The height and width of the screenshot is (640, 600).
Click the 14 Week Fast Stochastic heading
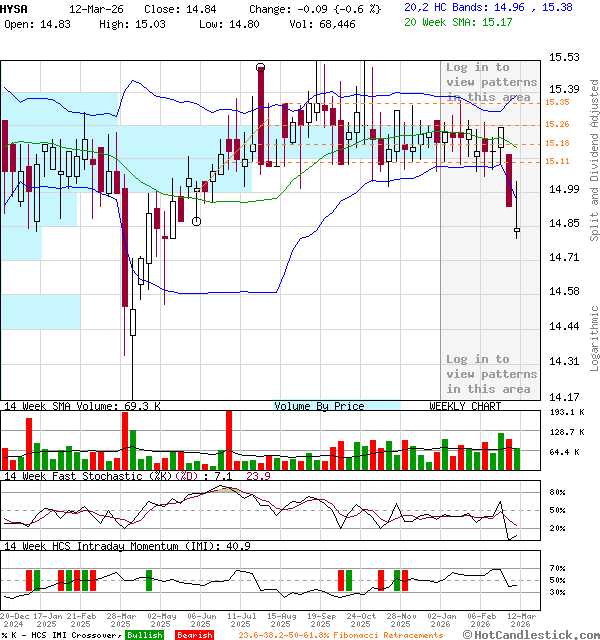[125, 476]
